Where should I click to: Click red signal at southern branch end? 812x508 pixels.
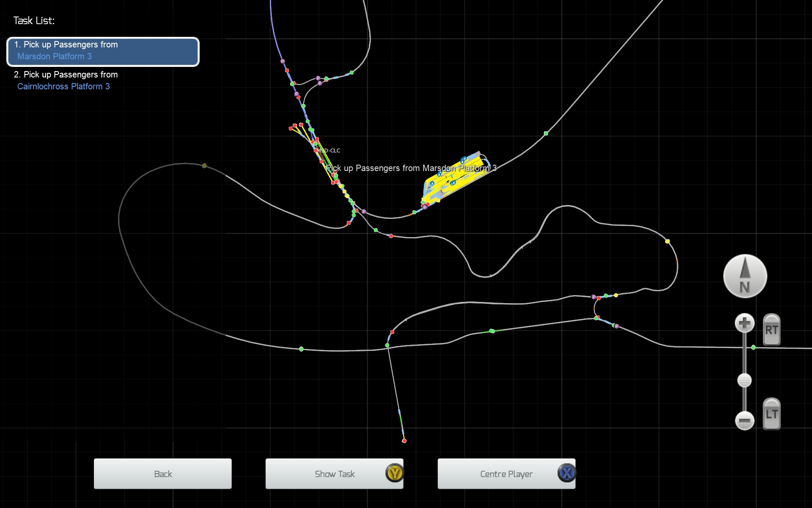point(404,441)
